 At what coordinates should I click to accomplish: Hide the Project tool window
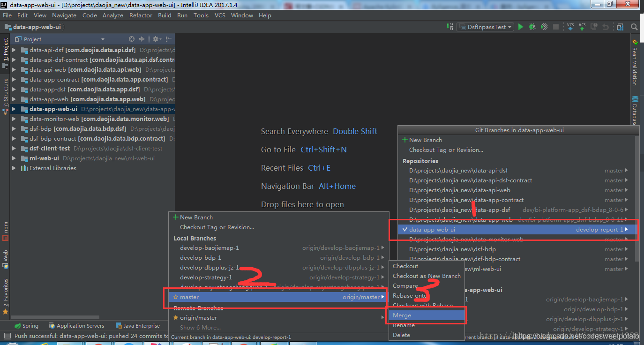pos(169,39)
